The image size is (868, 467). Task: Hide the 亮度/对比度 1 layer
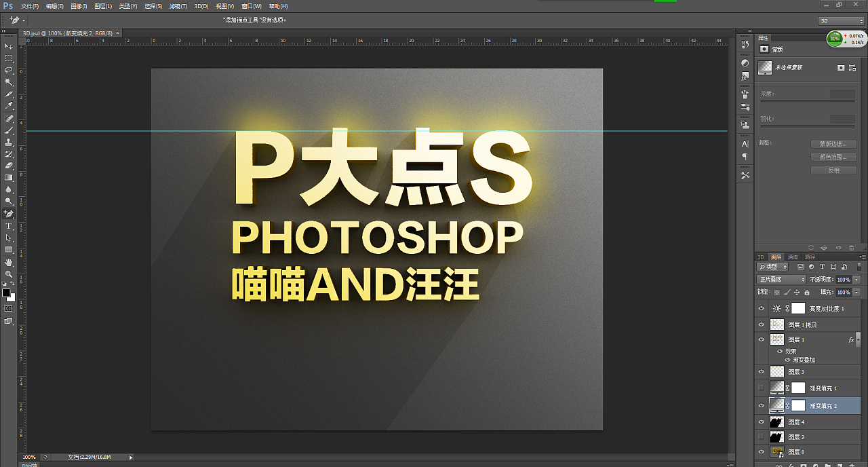click(x=761, y=308)
